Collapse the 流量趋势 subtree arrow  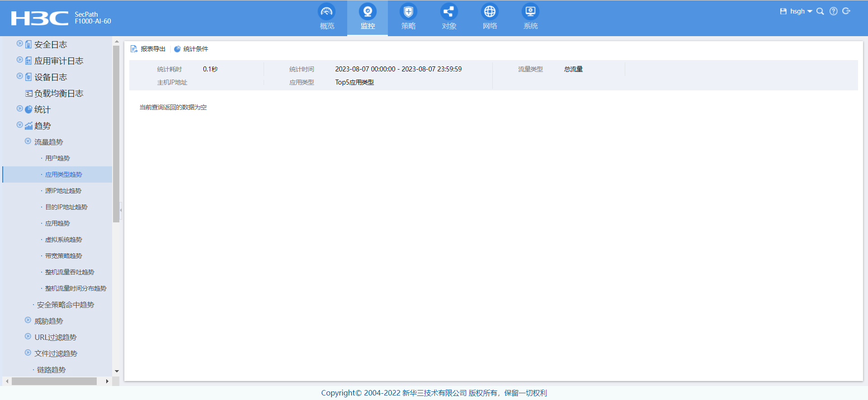click(28, 141)
